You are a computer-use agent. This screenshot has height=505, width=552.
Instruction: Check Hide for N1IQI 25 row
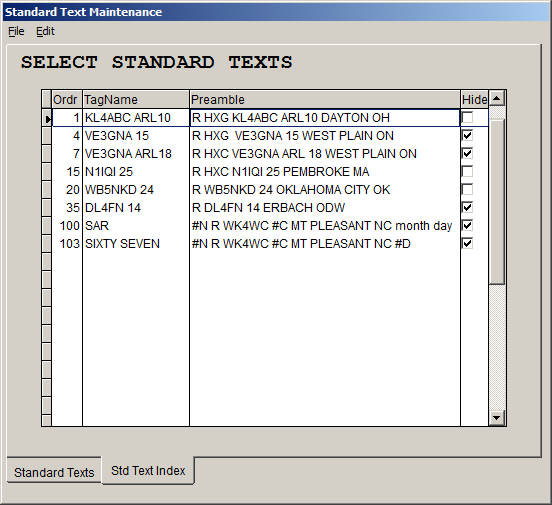click(467, 172)
